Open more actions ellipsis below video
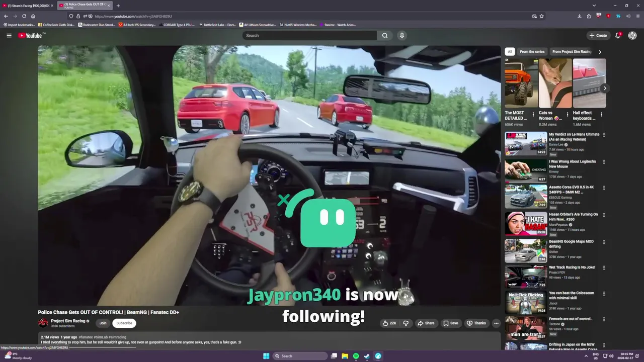Image resolution: width=644 pixels, height=362 pixels. point(496,323)
